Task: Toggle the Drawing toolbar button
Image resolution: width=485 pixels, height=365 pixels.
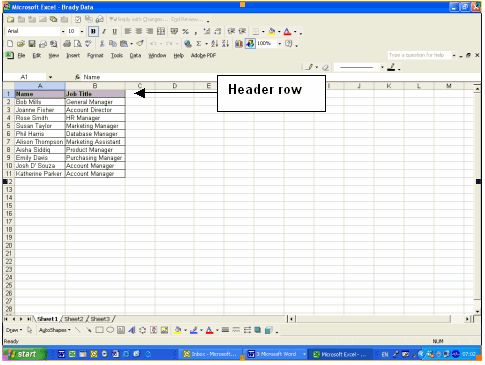Action: pos(250,44)
